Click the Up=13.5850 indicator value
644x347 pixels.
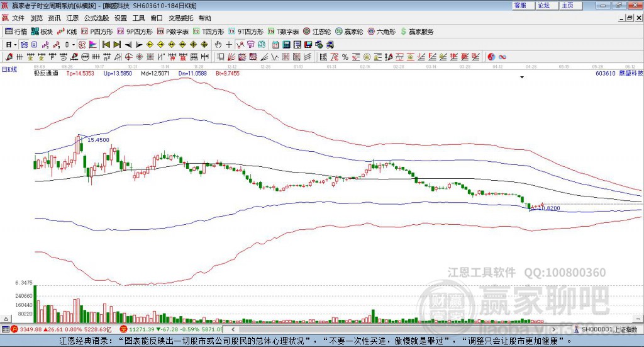click(x=118, y=73)
